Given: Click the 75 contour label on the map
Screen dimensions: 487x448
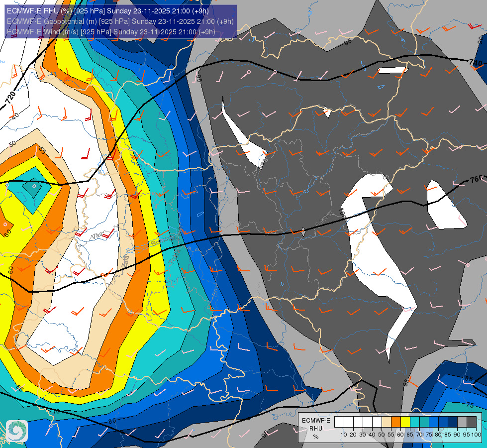Looking at the screenshot, I should pyautogui.click(x=470, y=405).
